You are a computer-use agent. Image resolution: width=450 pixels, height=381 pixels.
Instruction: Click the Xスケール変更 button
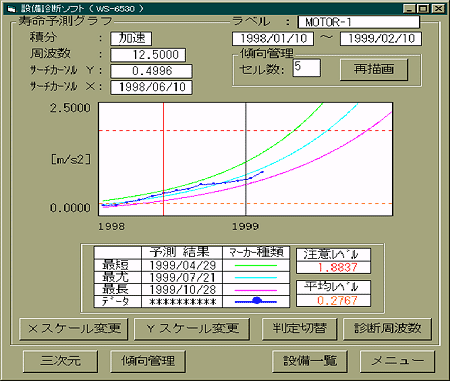pyautogui.click(x=74, y=329)
